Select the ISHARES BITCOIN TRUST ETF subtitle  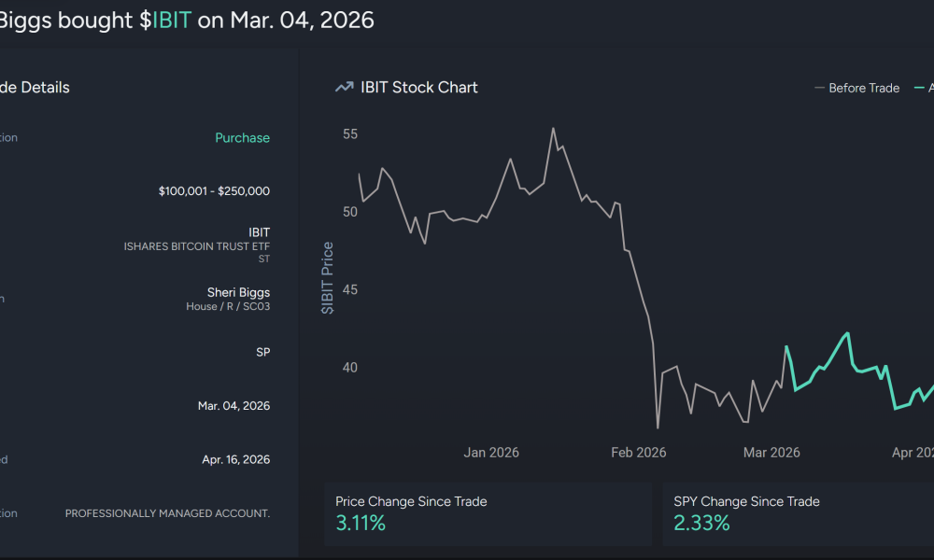point(196,246)
